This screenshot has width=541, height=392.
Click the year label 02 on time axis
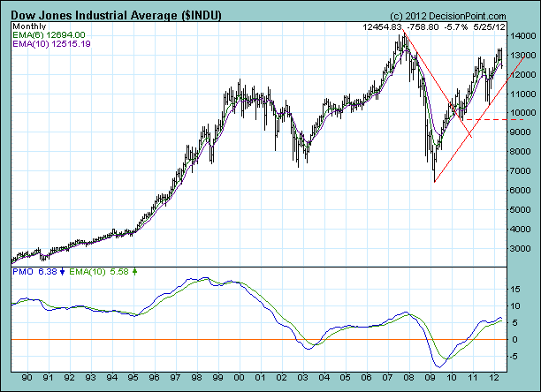[281, 378]
